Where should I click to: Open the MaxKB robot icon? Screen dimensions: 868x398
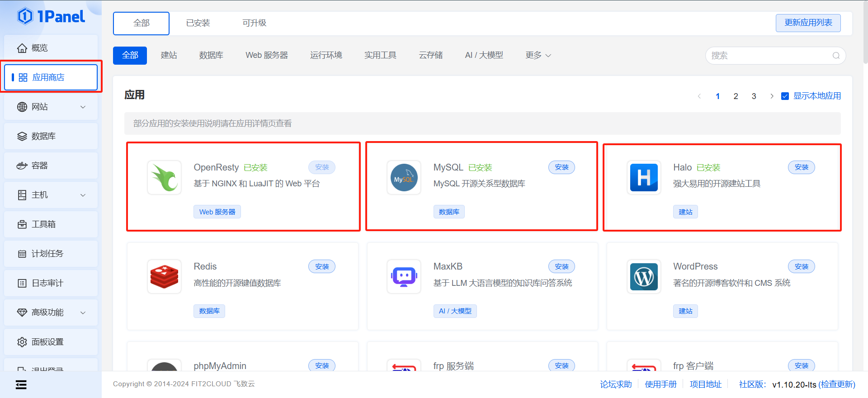404,277
